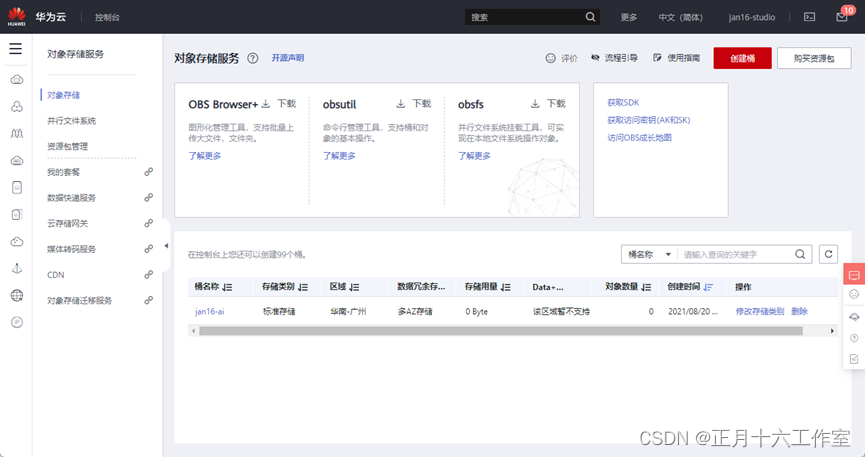Open the jan16-ai bucket
The width and height of the screenshot is (865, 457).
pos(210,311)
